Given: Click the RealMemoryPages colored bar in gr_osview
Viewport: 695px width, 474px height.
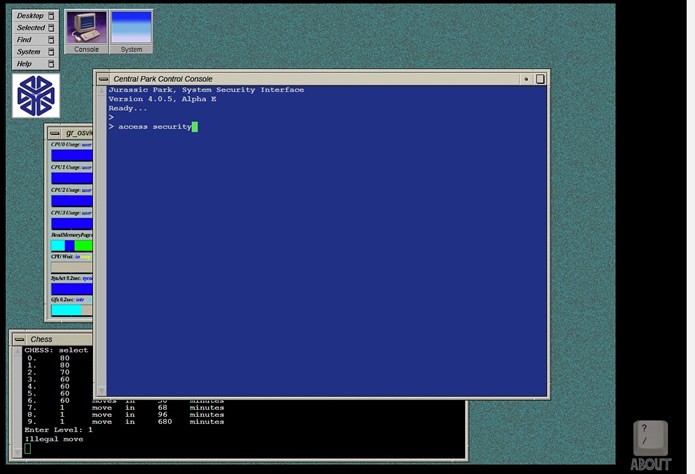Looking at the screenshot, I should click(x=72, y=246).
